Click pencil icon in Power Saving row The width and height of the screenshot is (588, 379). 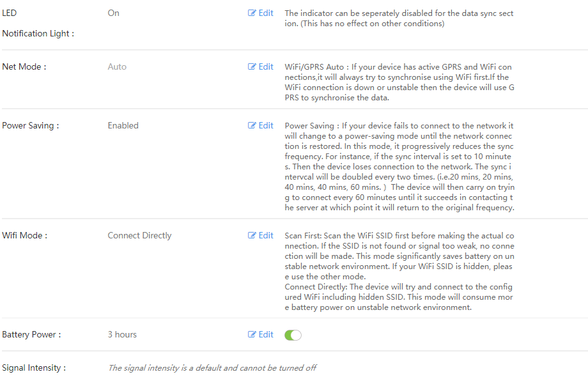point(252,125)
